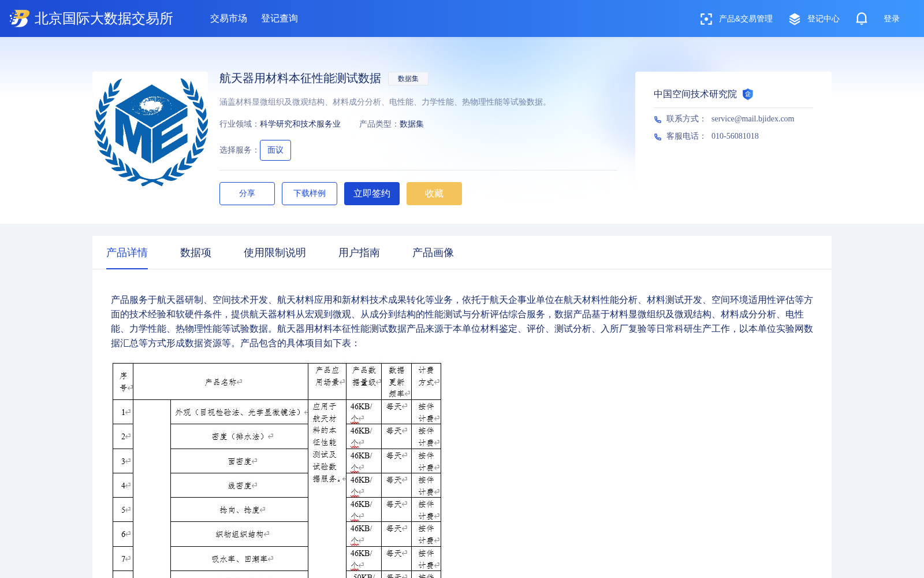Click the phone icon beside 客服电话
This screenshot has width=924, height=578.
click(x=658, y=137)
